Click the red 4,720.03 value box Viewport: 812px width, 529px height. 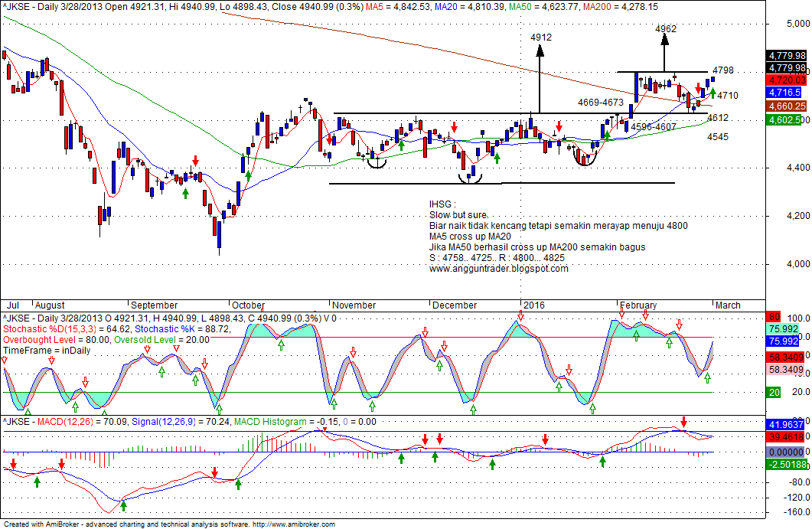[786, 80]
